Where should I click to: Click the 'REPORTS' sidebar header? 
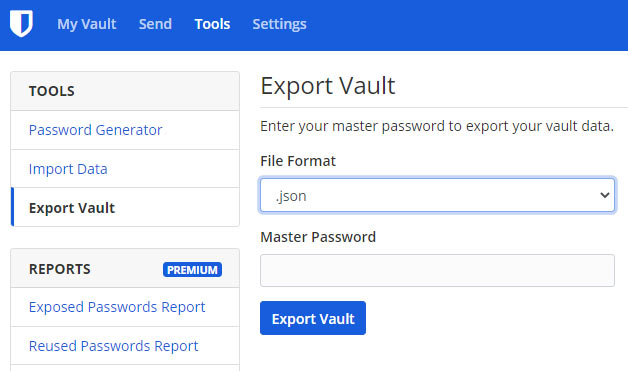[60, 269]
